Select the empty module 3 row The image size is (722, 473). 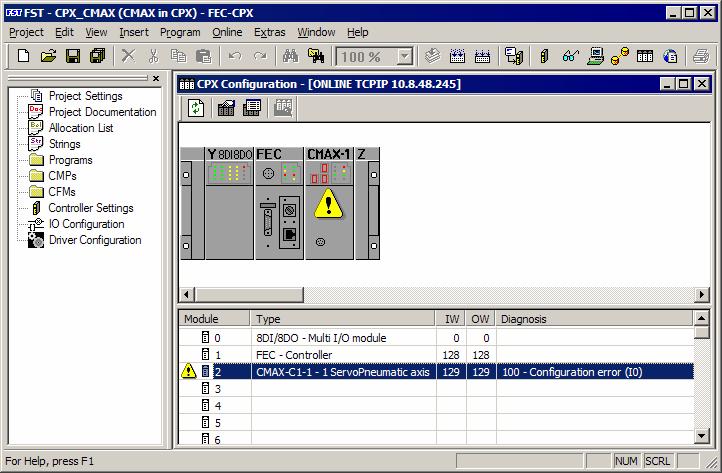437,389
